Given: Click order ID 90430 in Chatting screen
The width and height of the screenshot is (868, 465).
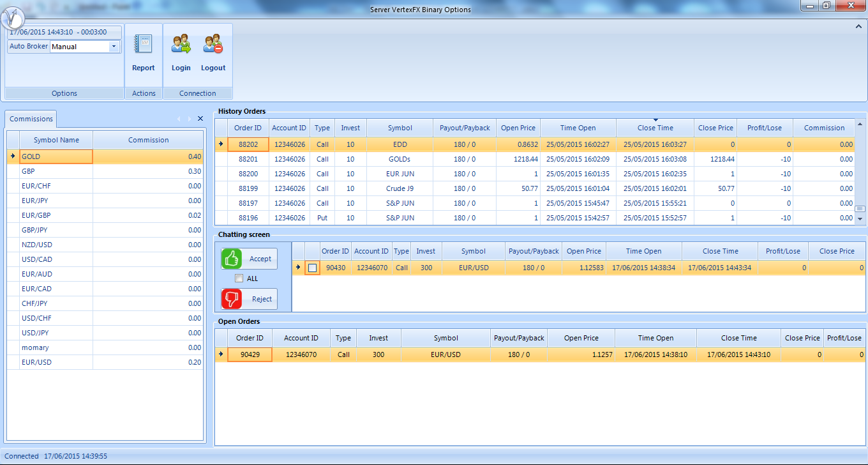Looking at the screenshot, I should (335, 268).
